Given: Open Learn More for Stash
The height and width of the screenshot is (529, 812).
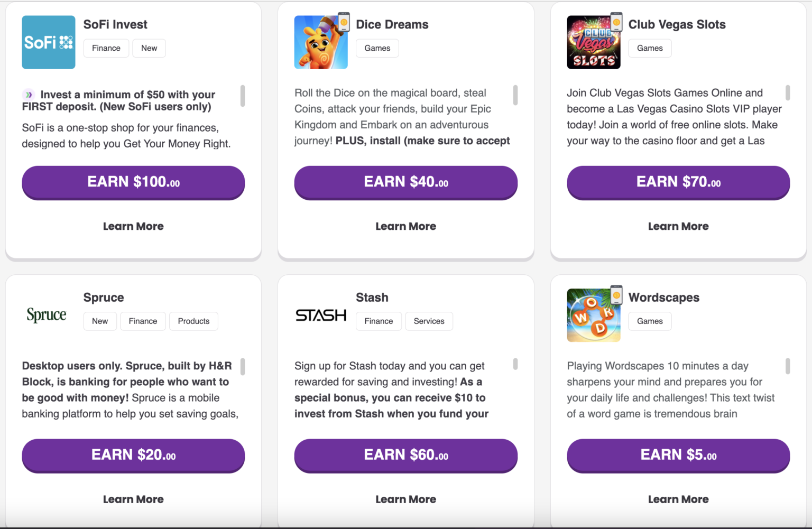Looking at the screenshot, I should click(405, 499).
